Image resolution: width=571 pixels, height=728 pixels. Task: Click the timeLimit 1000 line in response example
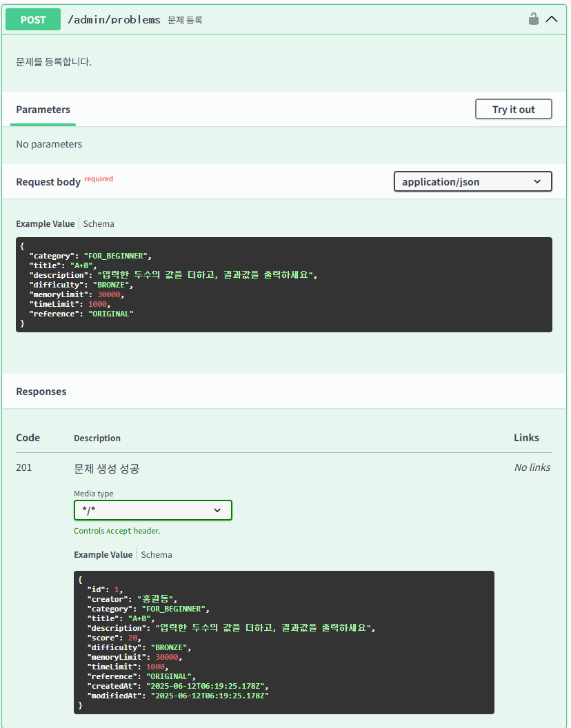click(x=128, y=667)
